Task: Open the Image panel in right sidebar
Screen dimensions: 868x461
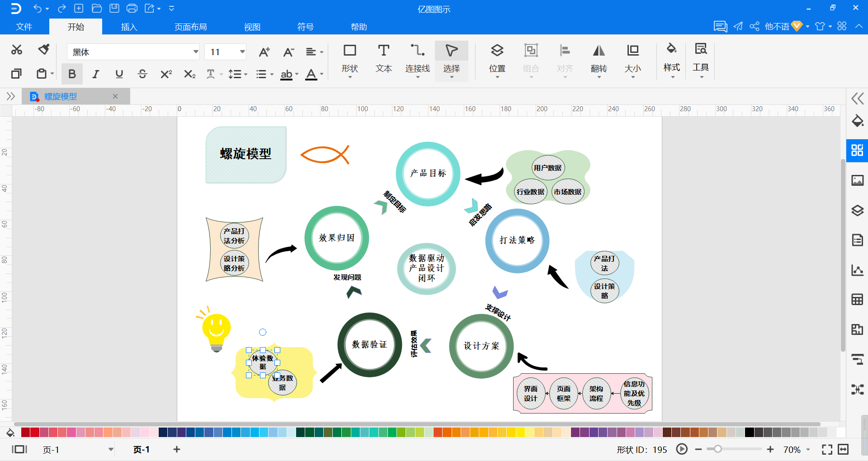Action: [x=857, y=180]
